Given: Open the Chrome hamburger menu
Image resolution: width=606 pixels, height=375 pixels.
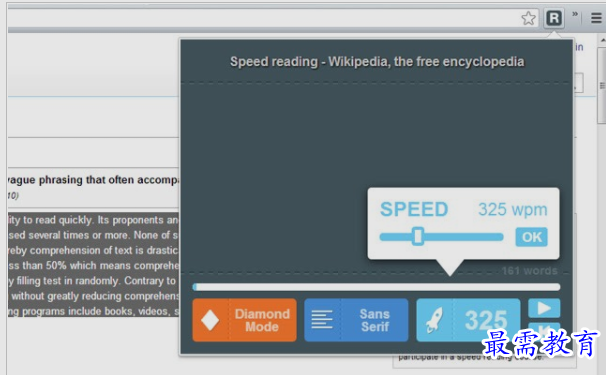Looking at the screenshot, I should (596, 18).
